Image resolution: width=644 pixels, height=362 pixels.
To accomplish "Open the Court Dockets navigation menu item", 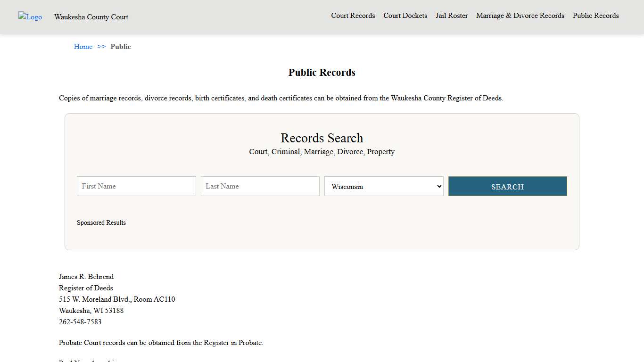I will coord(405,16).
